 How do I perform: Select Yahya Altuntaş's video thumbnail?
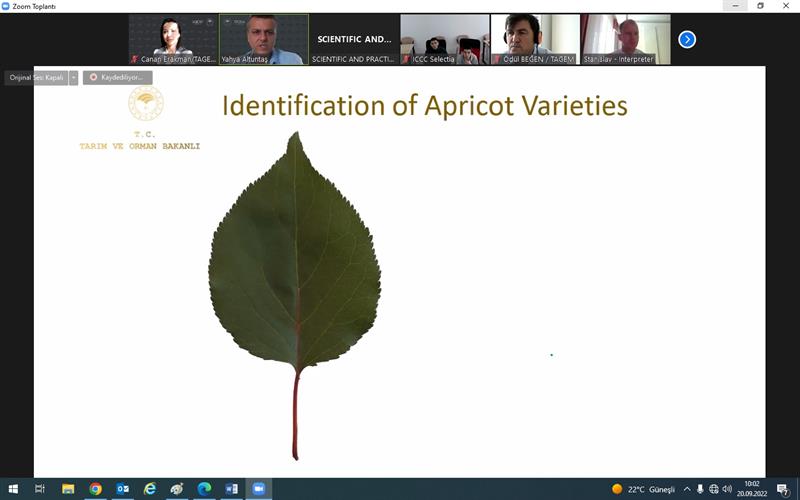264,39
